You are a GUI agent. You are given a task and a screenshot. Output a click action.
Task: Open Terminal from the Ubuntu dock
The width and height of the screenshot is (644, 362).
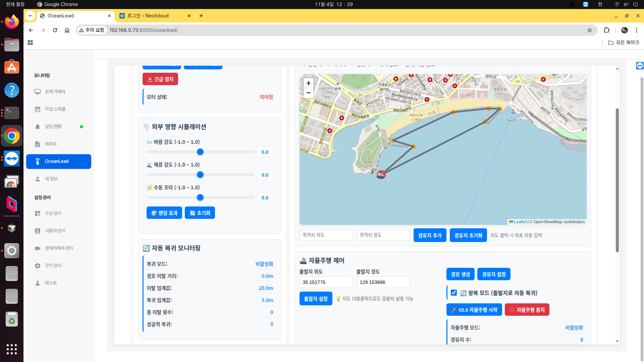click(x=12, y=113)
